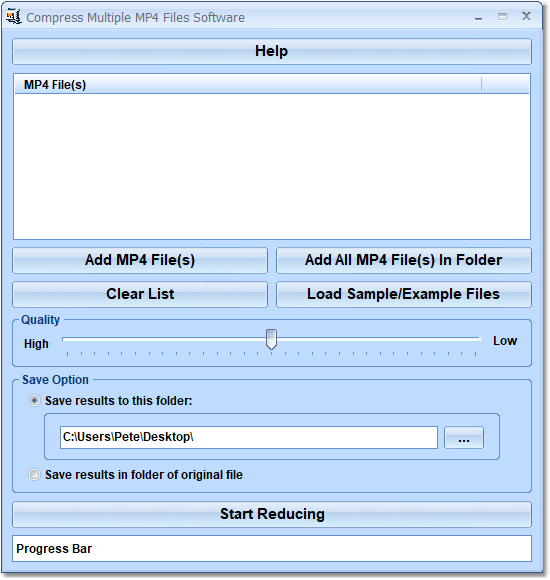Browse for folder with the ... button

click(464, 438)
